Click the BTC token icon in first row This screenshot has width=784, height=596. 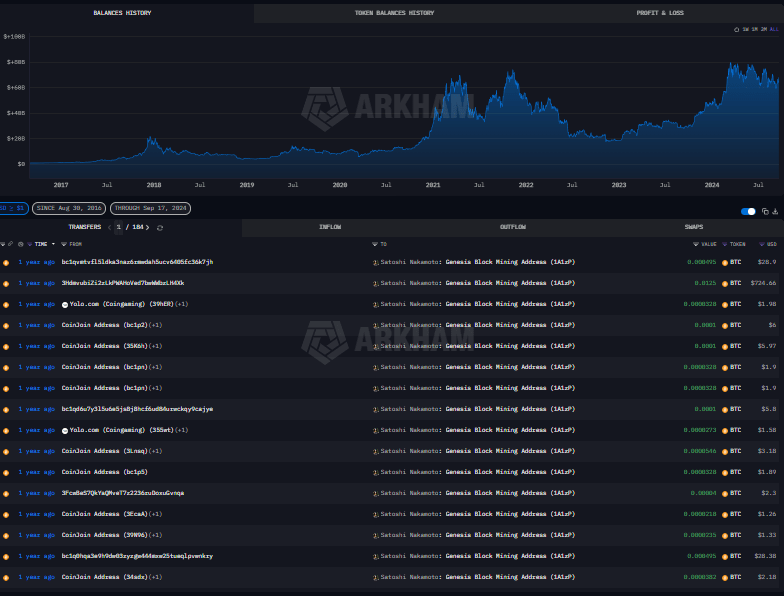click(x=725, y=262)
